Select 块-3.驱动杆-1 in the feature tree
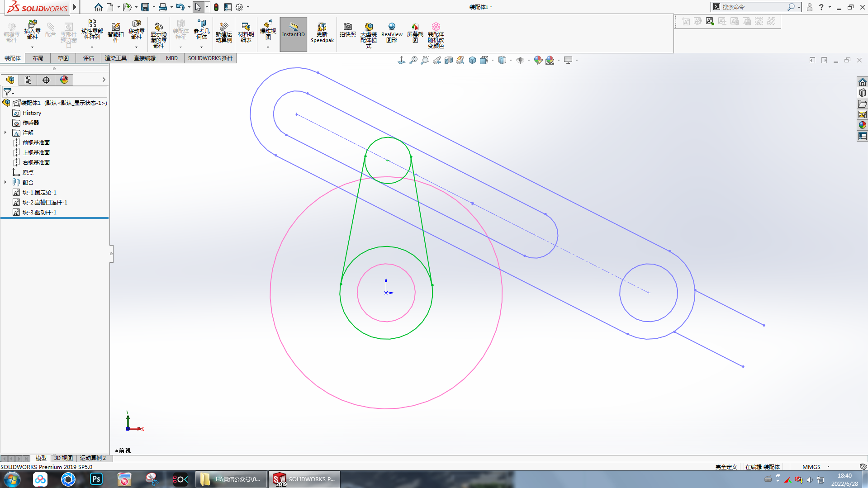Image resolution: width=868 pixels, height=488 pixels. tap(39, 213)
